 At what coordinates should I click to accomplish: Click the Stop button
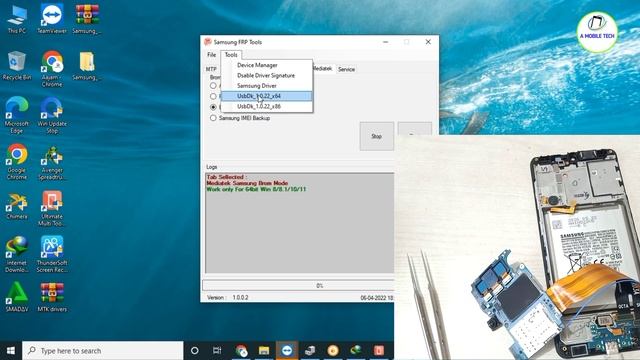(x=377, y=136)
